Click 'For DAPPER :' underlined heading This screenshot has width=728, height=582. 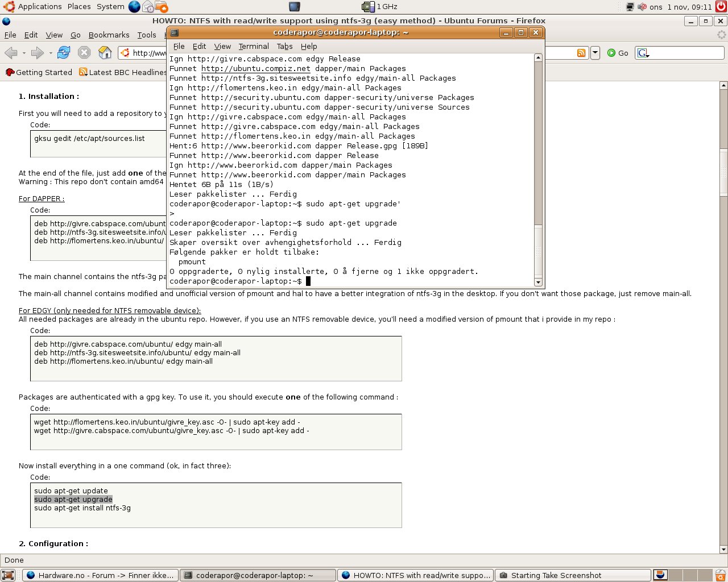pos(42,198)
